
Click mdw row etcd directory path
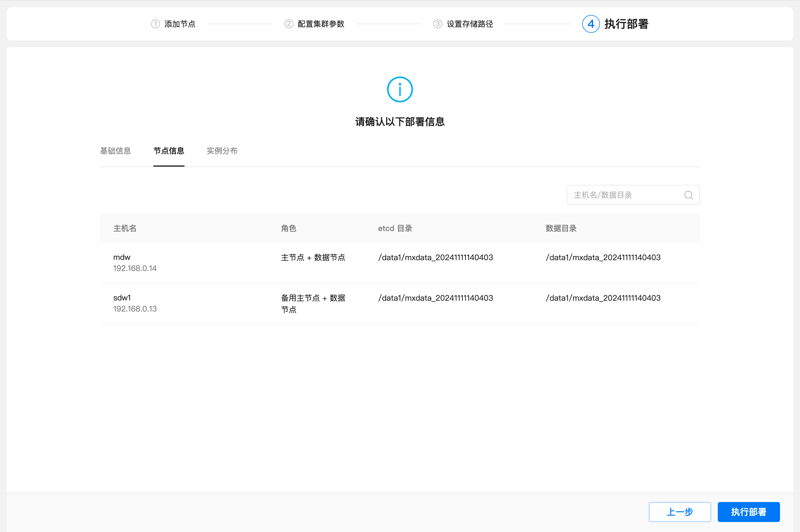pyautogui.click(x=436, y=257)
